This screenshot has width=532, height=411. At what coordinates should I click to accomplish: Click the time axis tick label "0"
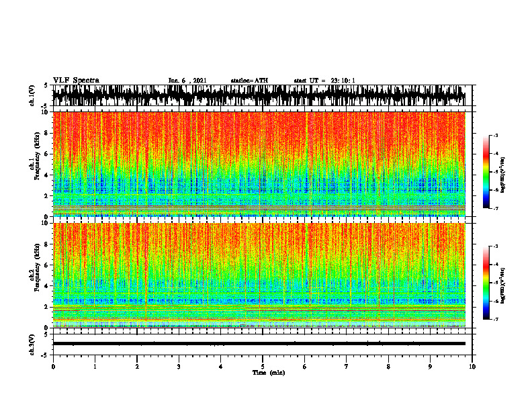tap(53, 367)
